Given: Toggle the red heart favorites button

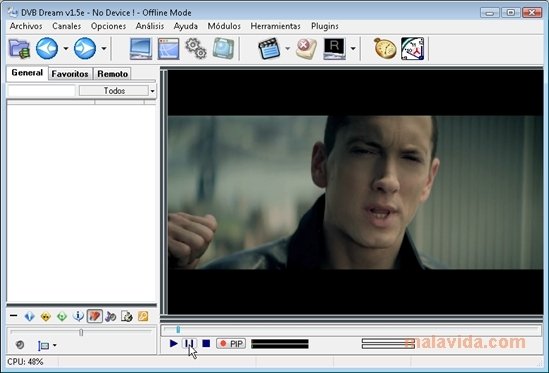Looking at the screenshot, I should (x=95, y=316).
